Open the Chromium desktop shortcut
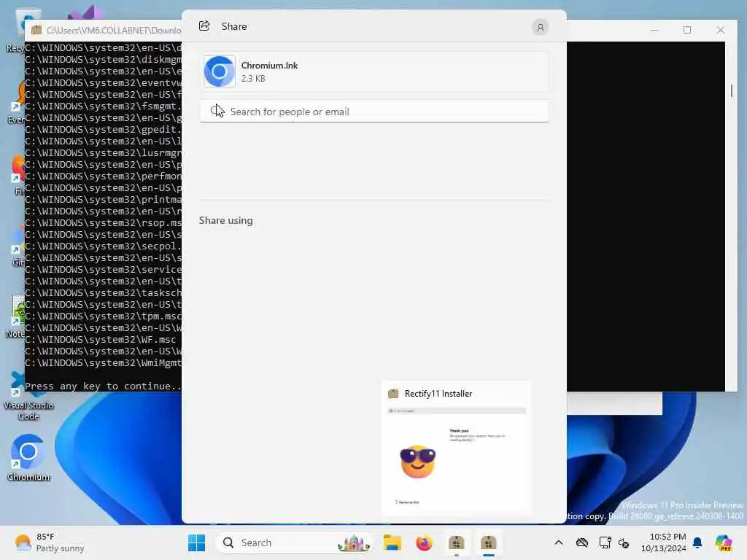The height and width of the screenshot is (560, 747). pos(28,458)
